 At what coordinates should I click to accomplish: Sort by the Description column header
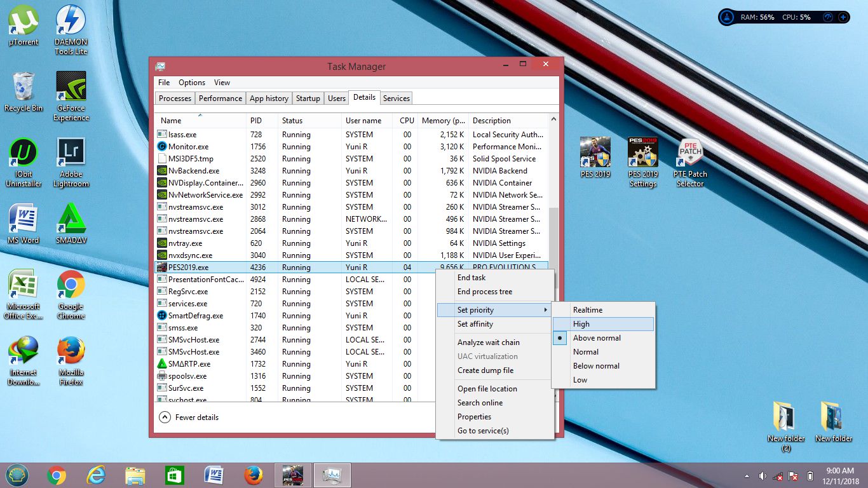click(508, 121)
